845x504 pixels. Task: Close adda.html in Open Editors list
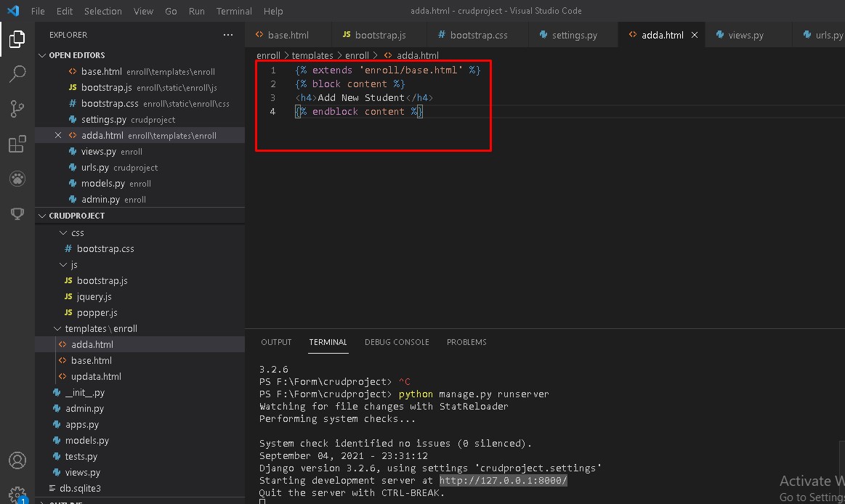coord(57,135)
